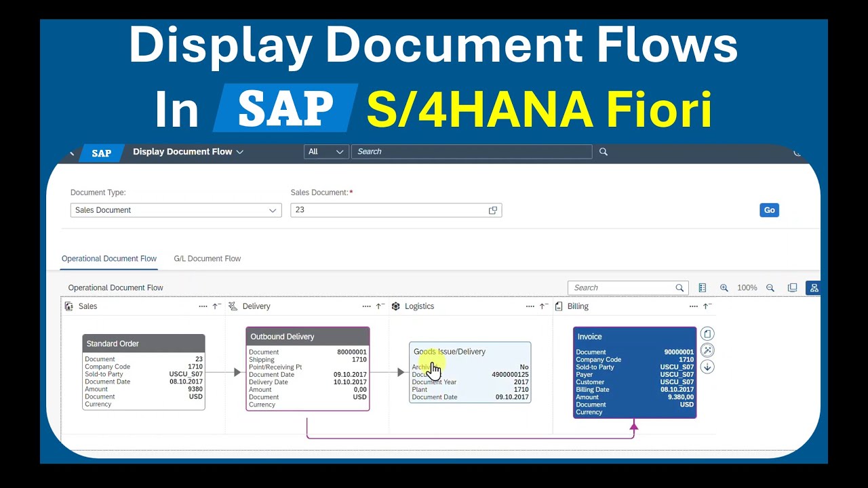Image resolution: width=868 pixels, height=488 pixels.
Task: Click the Delivery lane header icon
Action: [233, 306]
